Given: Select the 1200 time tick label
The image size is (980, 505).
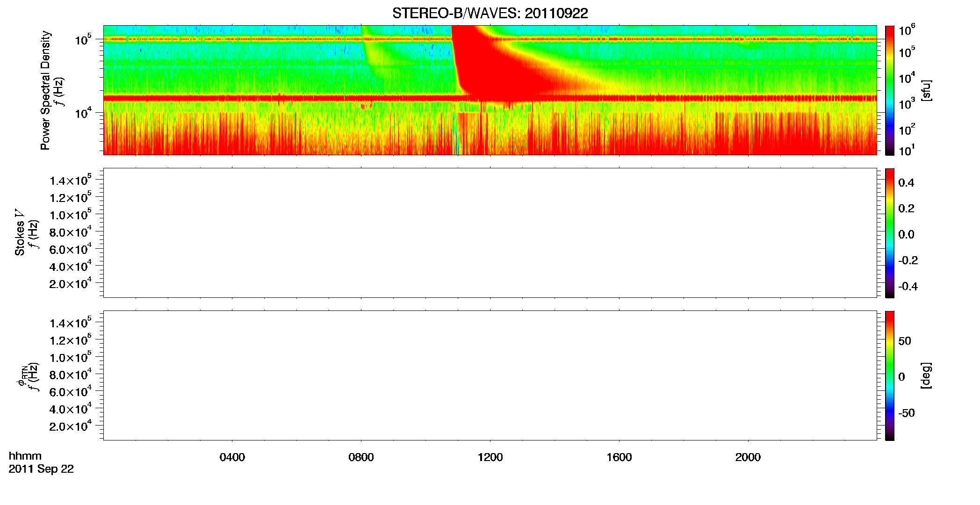Looking at the screenshot, I should [x=490, y=457].
